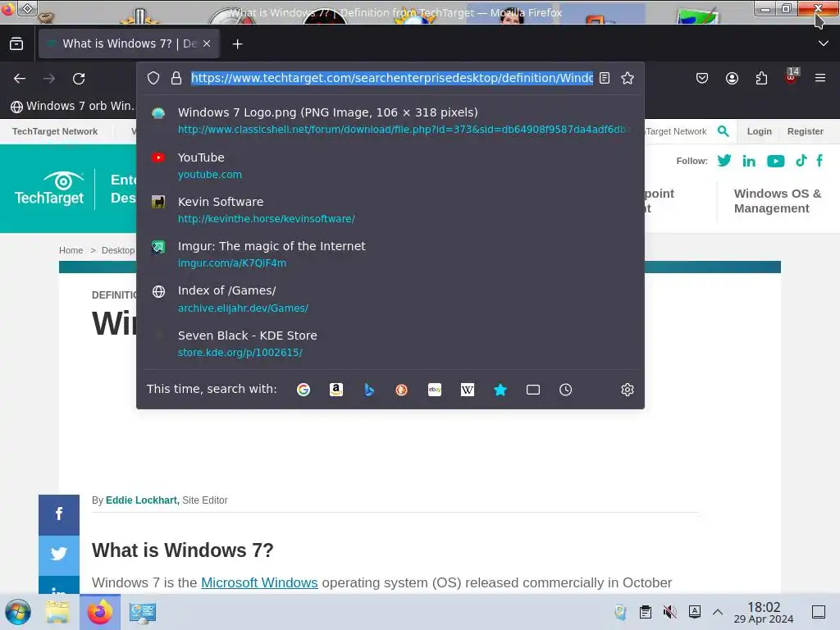Open the list all tabs dropdown arrow
840x630 pixels.
(x=824, y=43)
